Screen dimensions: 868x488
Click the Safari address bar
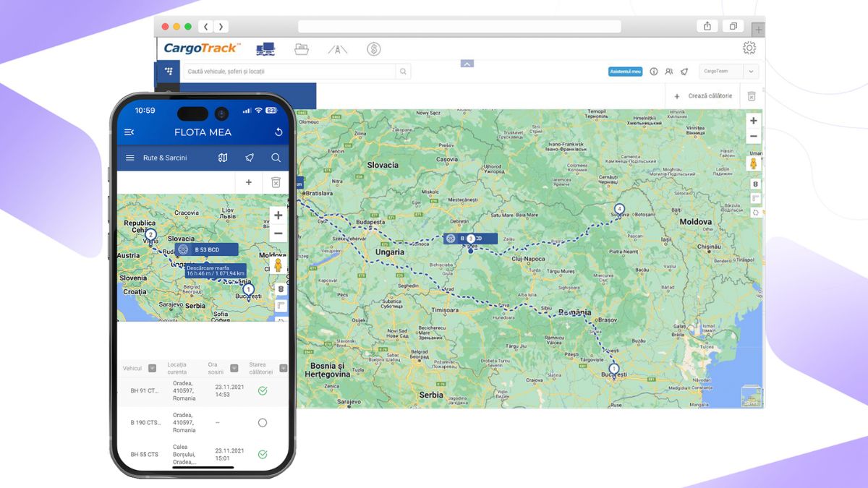tap(459, 27)
